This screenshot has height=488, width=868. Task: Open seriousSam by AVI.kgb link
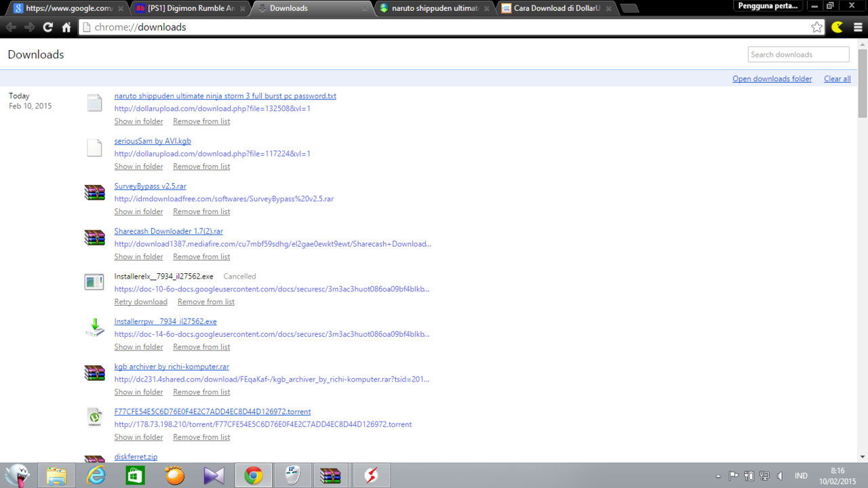click(x=153, y=141)
